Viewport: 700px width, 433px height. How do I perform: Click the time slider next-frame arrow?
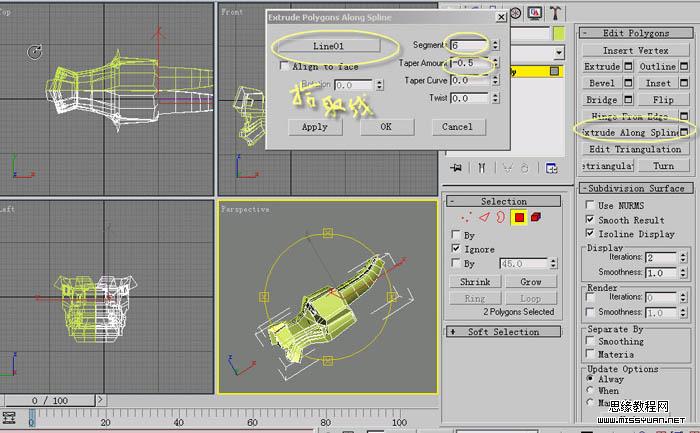pyautogui.click(x=100, y=400)
